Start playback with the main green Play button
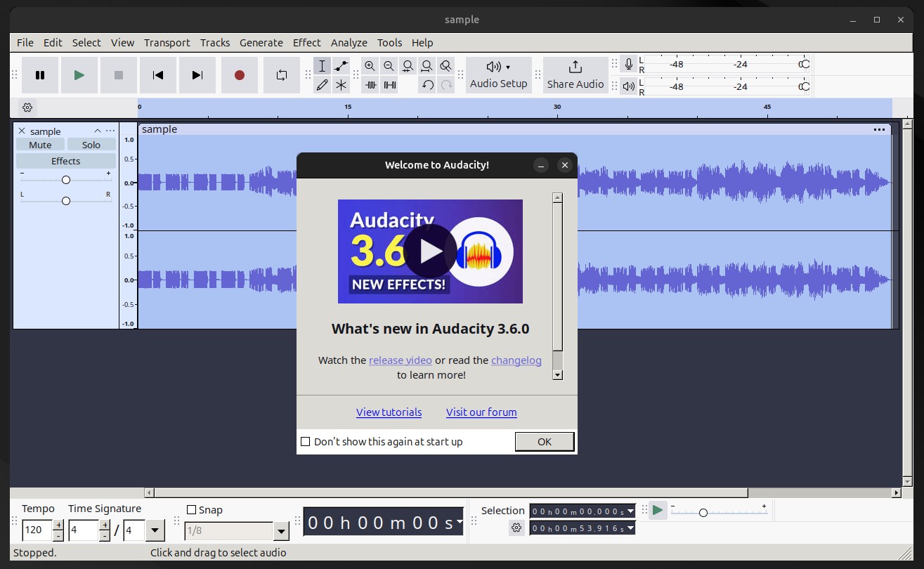The image size is (924, 569). (79, 75)
